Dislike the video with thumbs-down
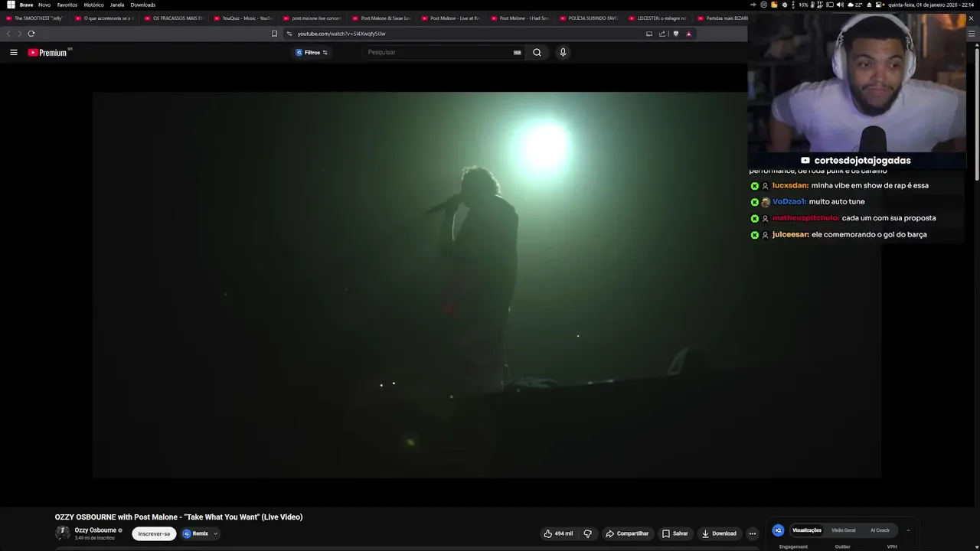 click(588, 533)
